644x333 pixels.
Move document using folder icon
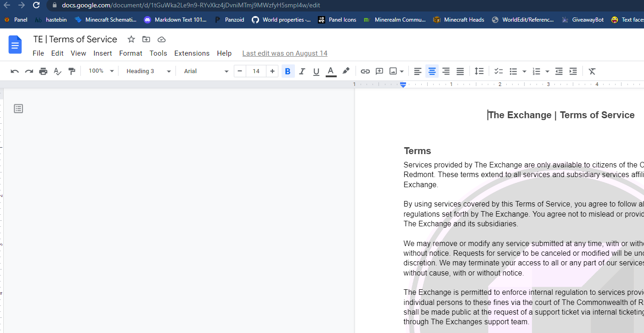click(x=146, y=39)
